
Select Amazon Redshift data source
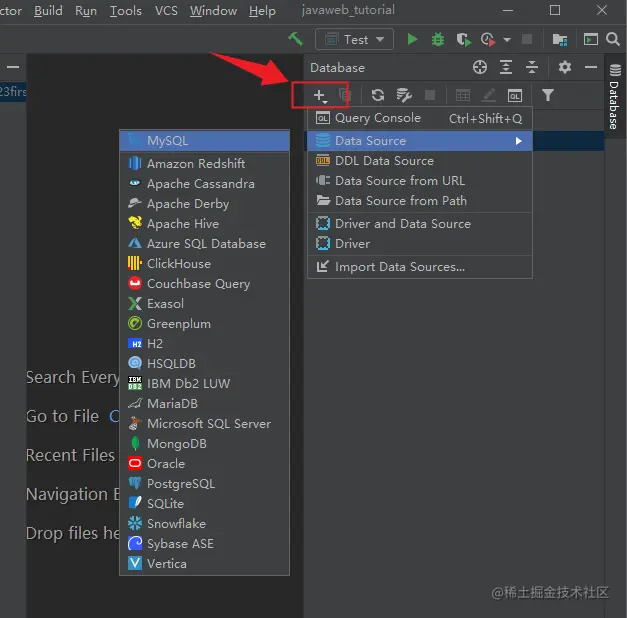tap(204, 164)
